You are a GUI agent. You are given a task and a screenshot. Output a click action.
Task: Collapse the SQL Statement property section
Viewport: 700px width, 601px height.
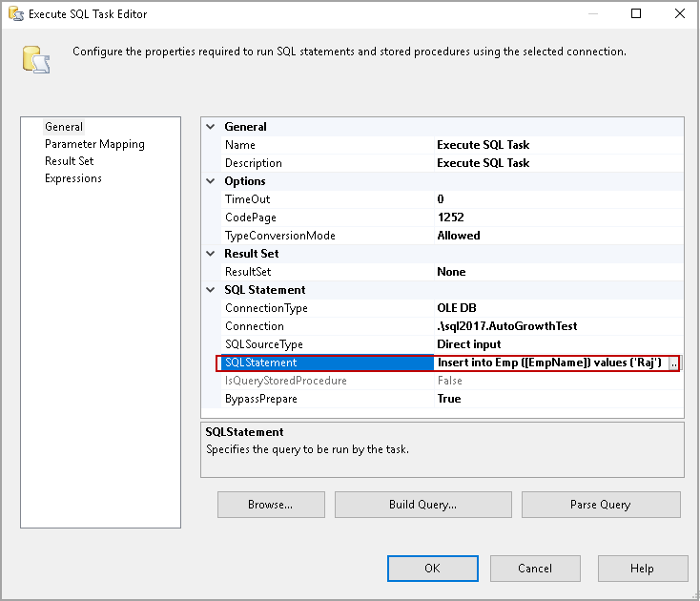click(210, 290)
